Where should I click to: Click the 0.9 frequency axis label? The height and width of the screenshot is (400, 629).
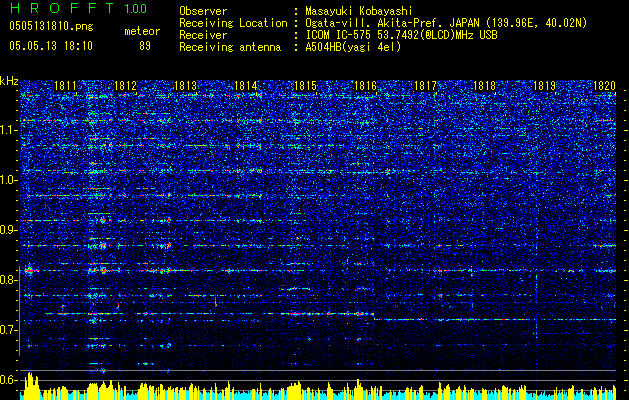click(8, 230)
